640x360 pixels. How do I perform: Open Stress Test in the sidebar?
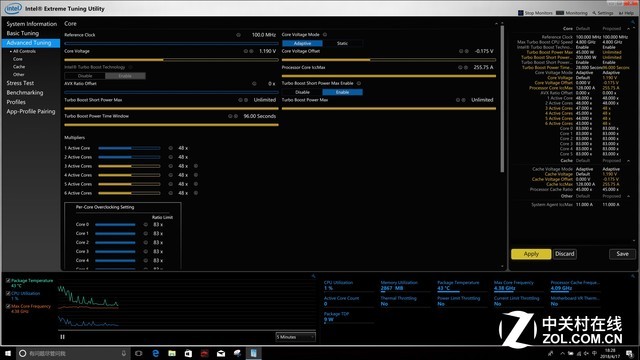20,83
